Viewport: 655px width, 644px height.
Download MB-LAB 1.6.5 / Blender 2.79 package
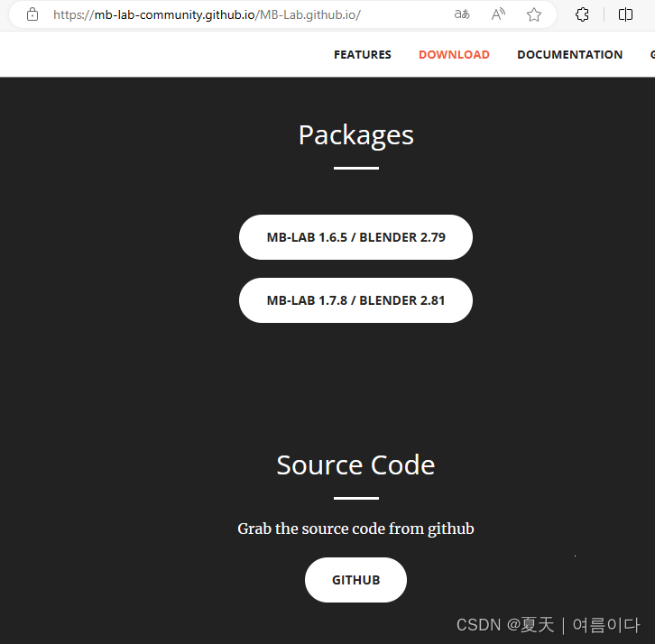[355, 237]
